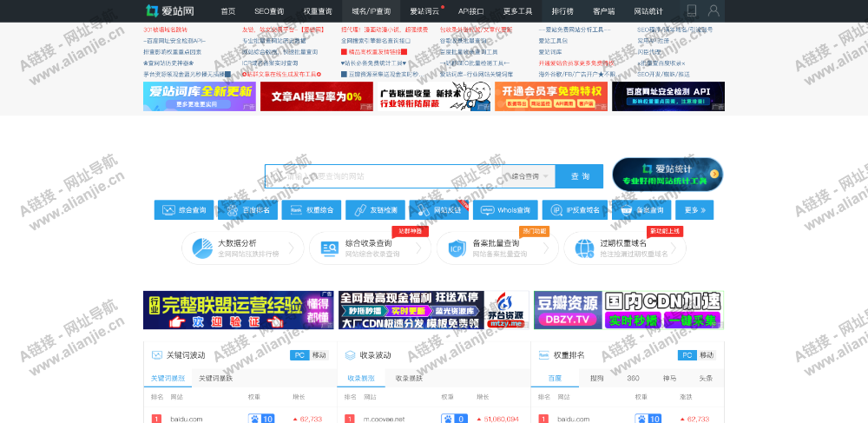The width and height of the screenshot is (868, 423).
Task: Select PC in 关键词波动 panel
Action: (x=299, y=355)
